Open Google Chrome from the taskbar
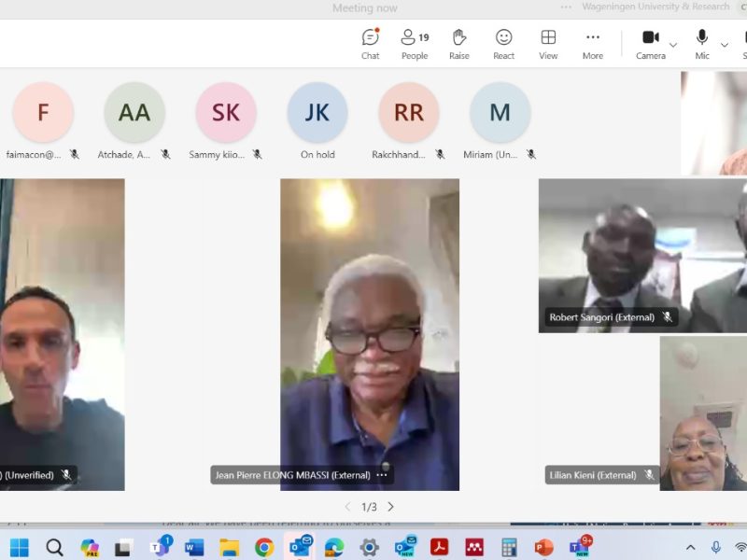The width and height of the screenshot is (747, 560). [x=265, y=547]
